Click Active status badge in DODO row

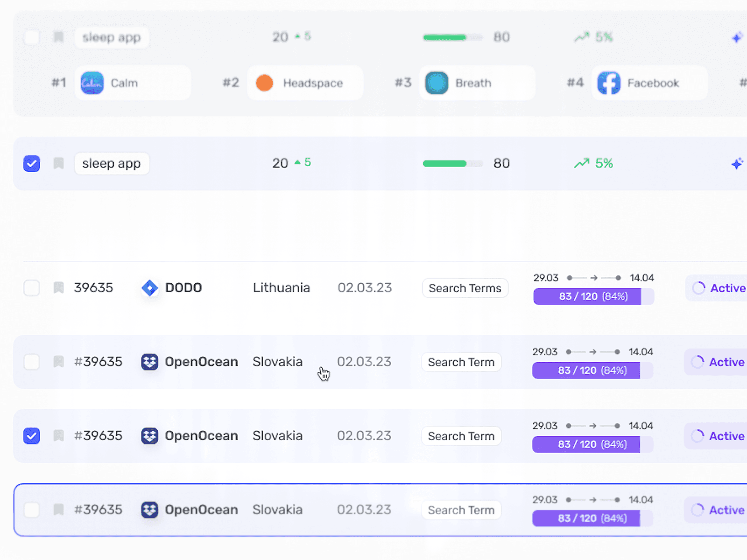716,288
